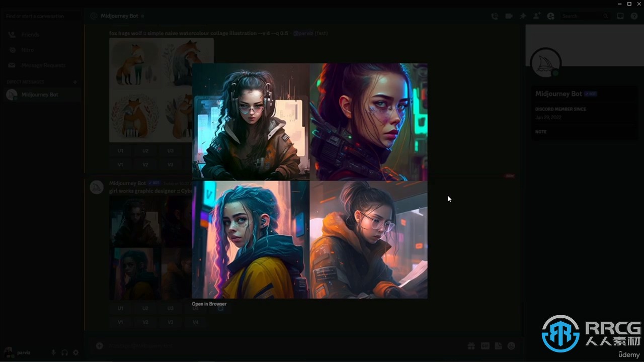644x362 pixels.
Task: Toggle the user profile panel icon
Action: coord(551,16)
